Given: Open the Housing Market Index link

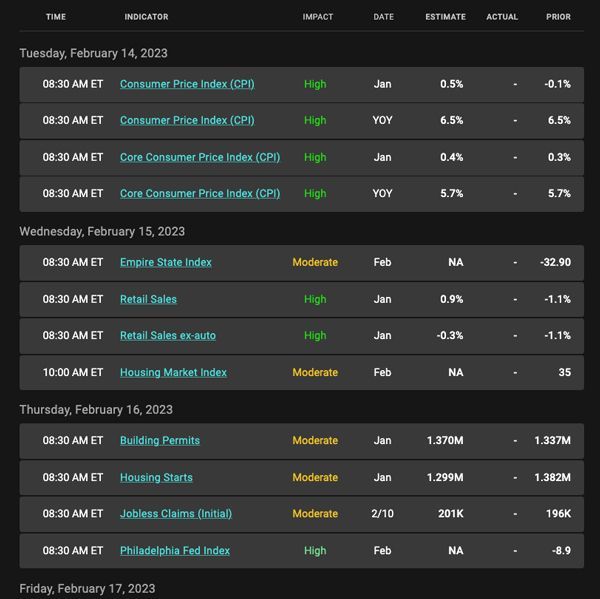Looking at the screenshot, I should point(173,372).
